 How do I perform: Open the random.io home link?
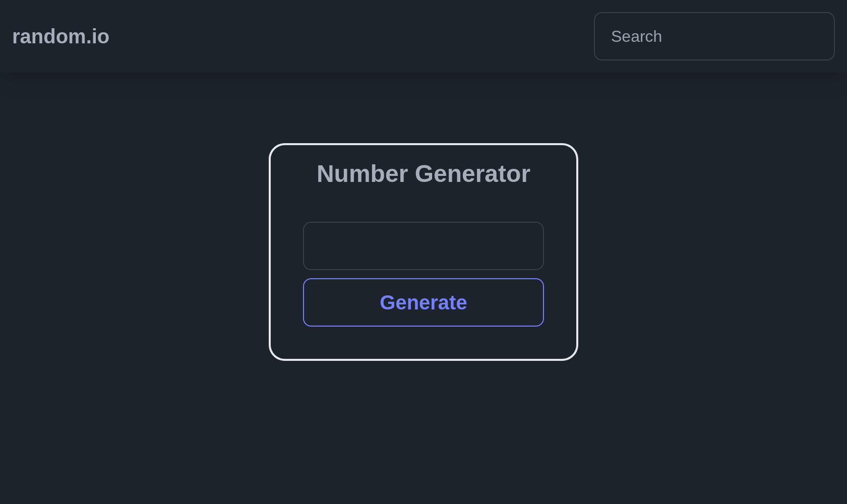pyautogui.click(x=60, y=36)
